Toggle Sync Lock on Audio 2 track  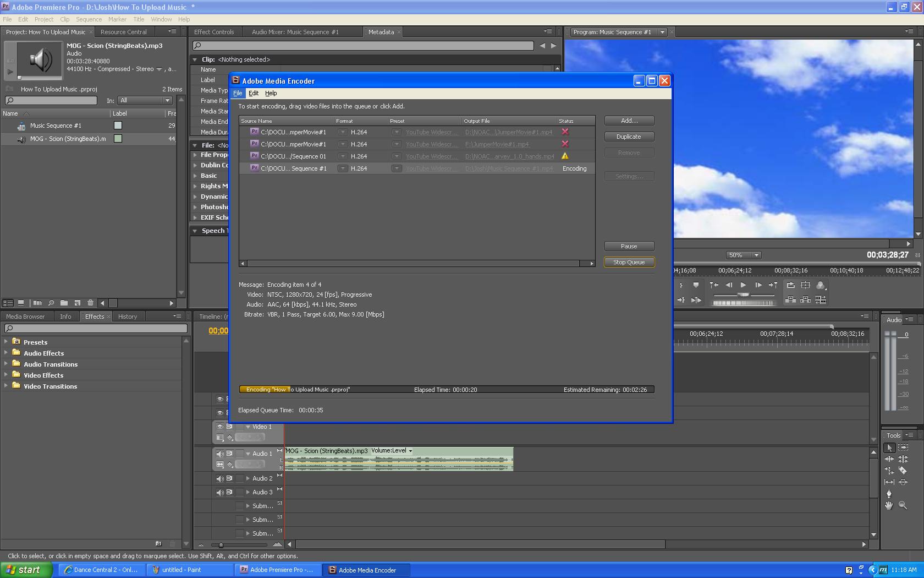pos(229,478)
